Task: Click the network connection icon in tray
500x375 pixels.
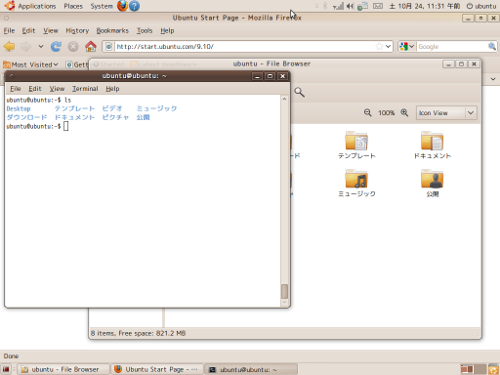Action: point(362,6)
